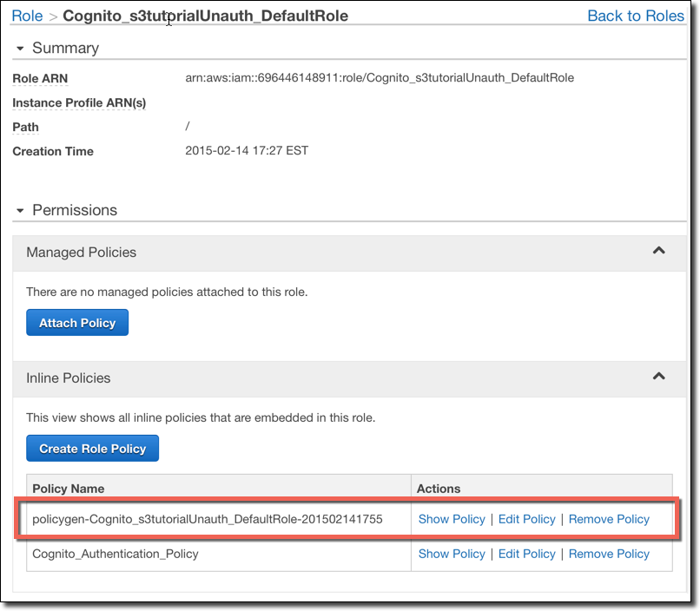Screen dimensions: 700x611
Task: Collapse the Permissions section triangle
Action: pyautogui.click(x=20, y=211)
